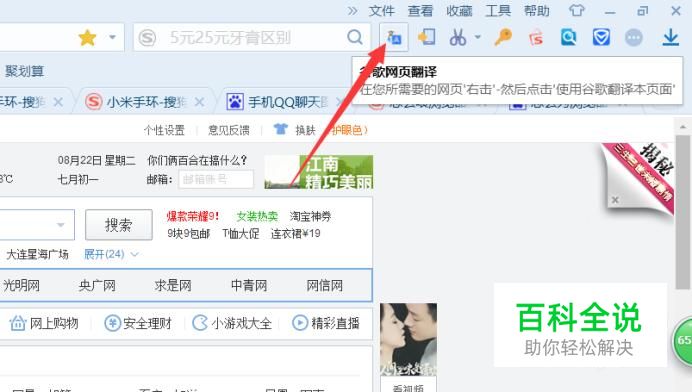This screenshot has height=392, width=692.
Task: Open the search box dropdown arrow
Action: pyautogui.click(x=60, y=225)
